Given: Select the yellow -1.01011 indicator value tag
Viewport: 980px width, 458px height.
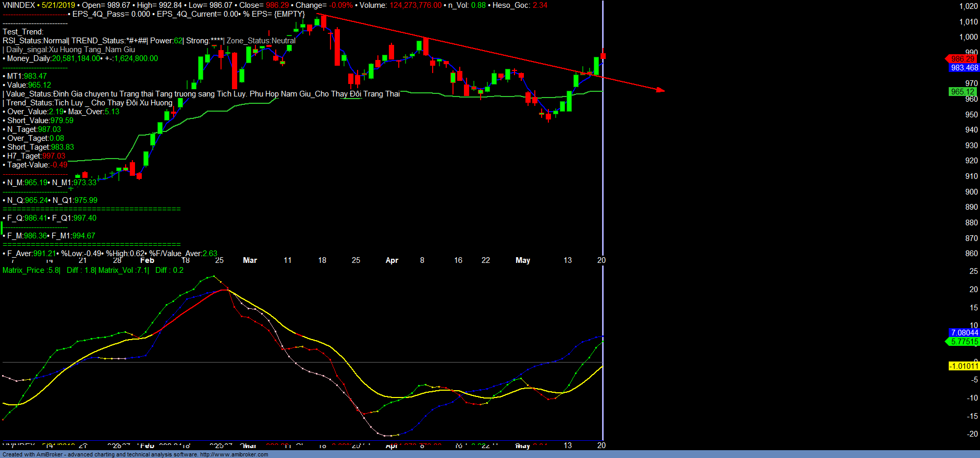Looking at the screenshot, I should pos(963,366).
